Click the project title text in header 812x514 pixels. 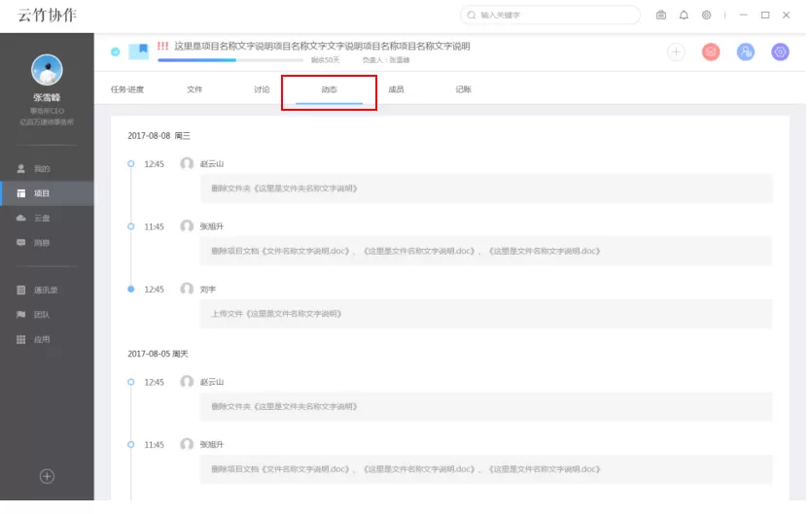[322, 46]
